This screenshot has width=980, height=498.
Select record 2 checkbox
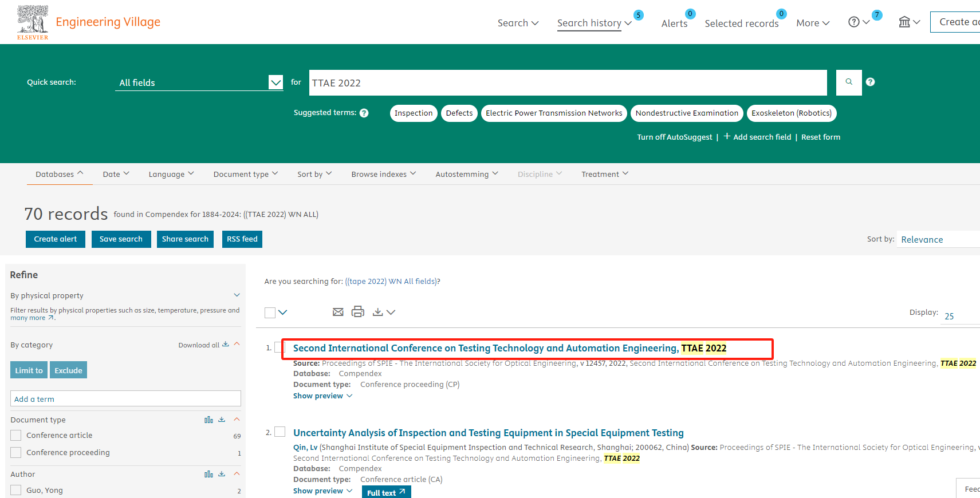[x=280, y=432]
